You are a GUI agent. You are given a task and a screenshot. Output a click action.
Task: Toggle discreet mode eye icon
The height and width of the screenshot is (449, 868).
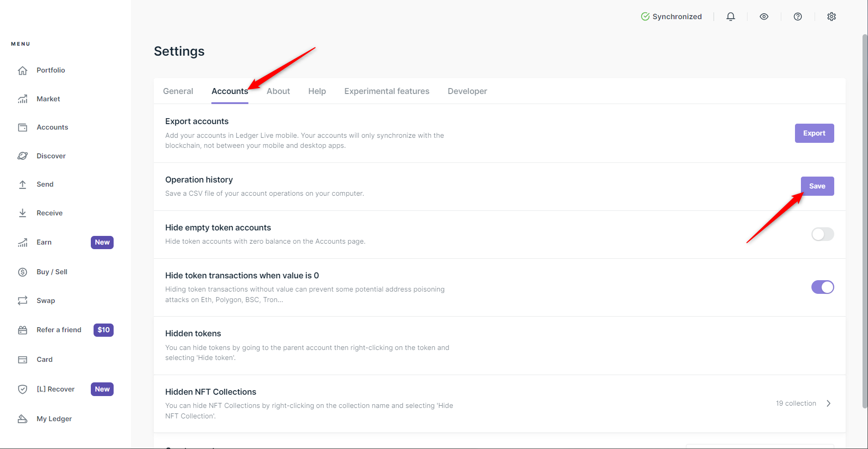(764, 17)
